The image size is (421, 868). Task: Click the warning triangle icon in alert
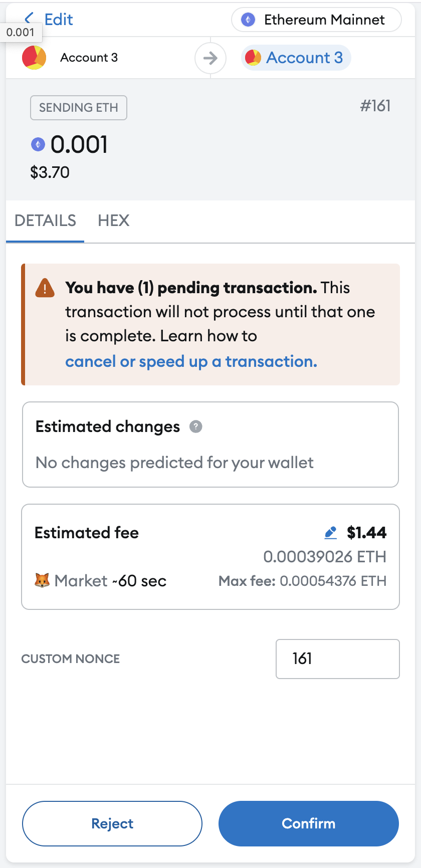[45, 288]
